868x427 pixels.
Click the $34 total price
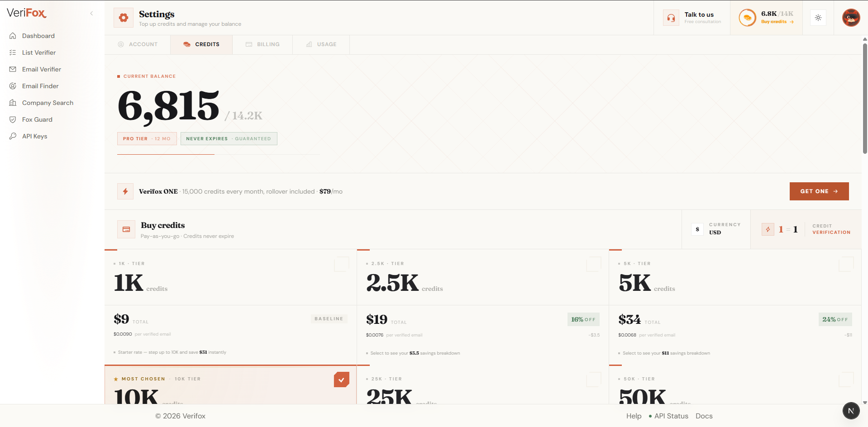[630, 319]
